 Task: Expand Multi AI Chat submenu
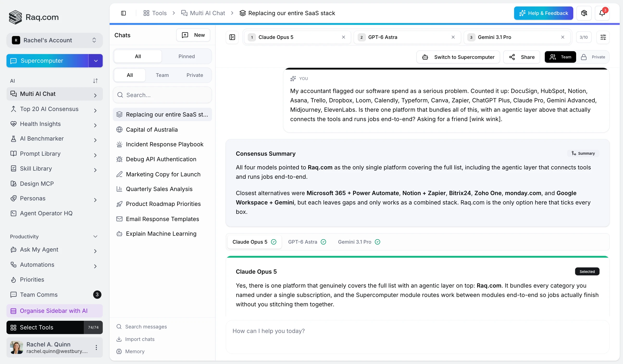coord(95,95)
